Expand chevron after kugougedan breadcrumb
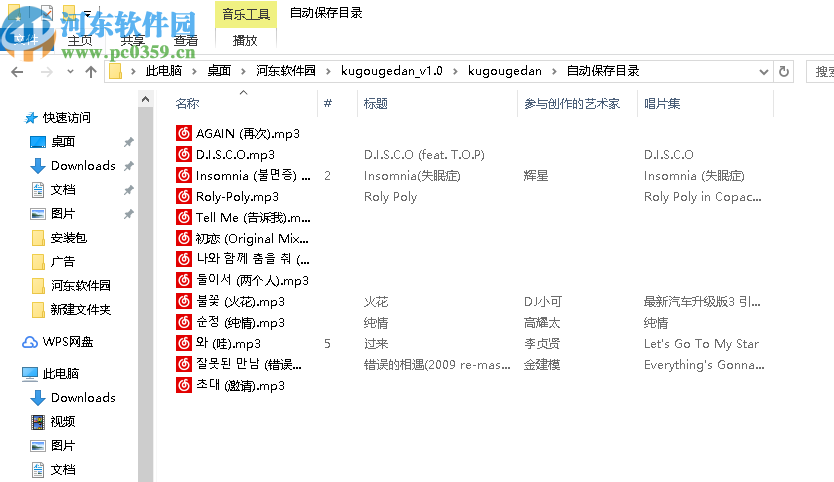Viewport: 834px width, 482px height. 554,71
